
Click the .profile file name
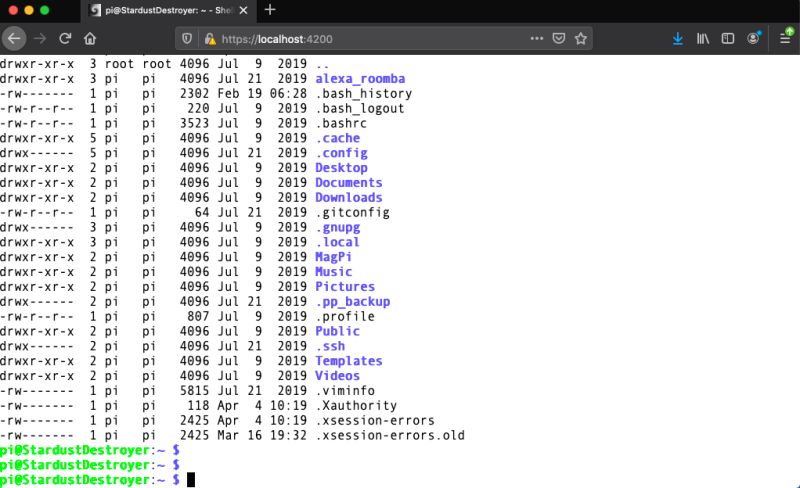pyautogui.click(x=345, y=316)
